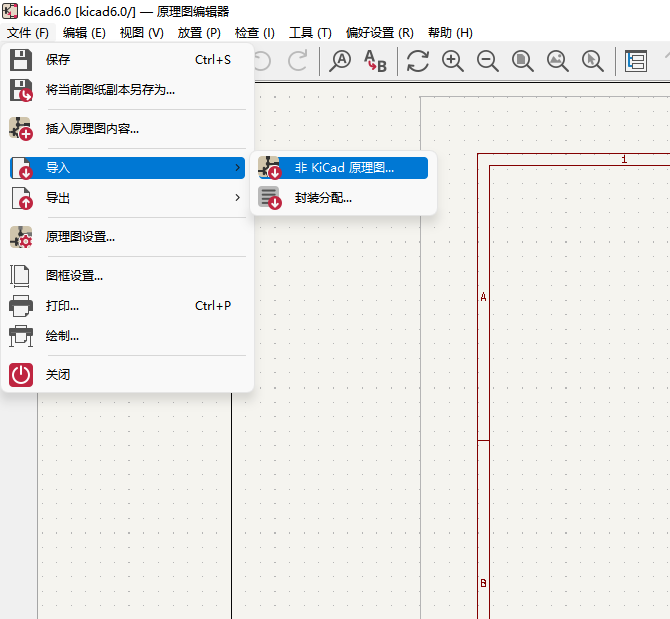Open the 帮助 (H) menu

(x=450, y=33)
